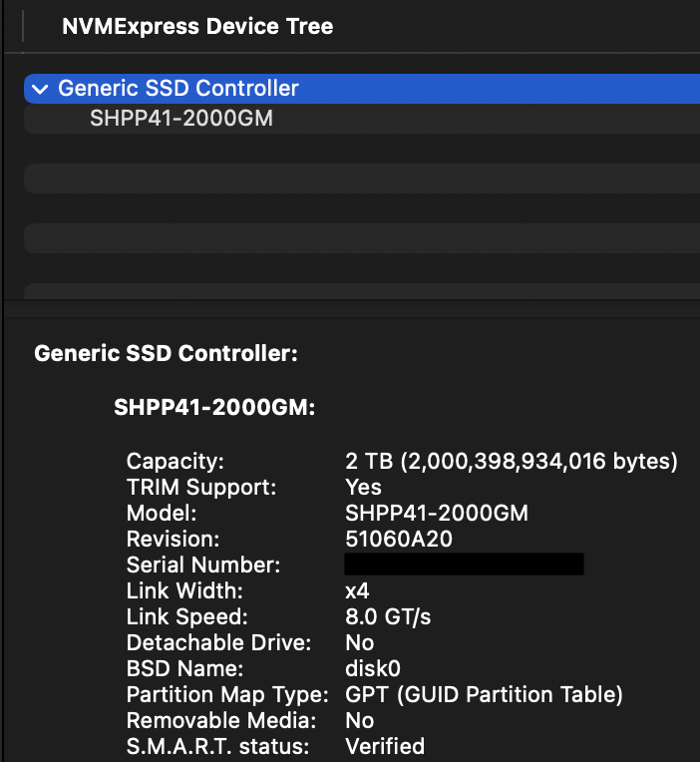Click the bold SHPP41-2000GM details subheading
This screenshot has width=700, height=762.
[x=214, y=408]
